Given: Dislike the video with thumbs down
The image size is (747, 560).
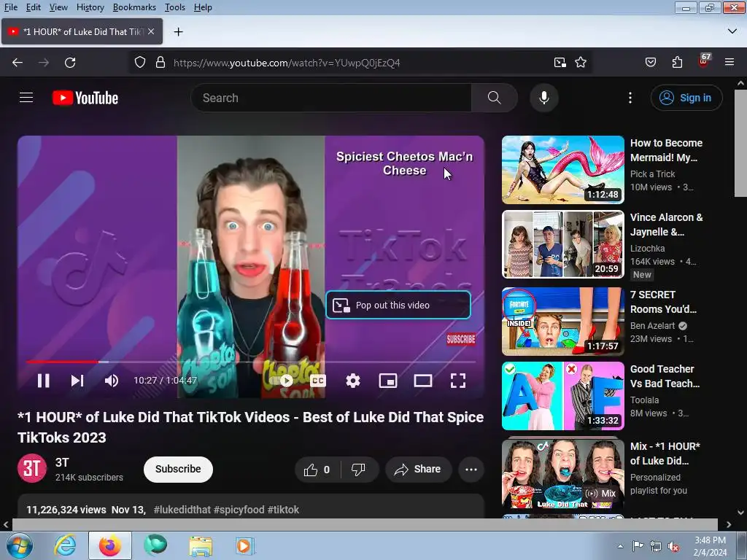Looking at the screenshot, I should point(358,470).
